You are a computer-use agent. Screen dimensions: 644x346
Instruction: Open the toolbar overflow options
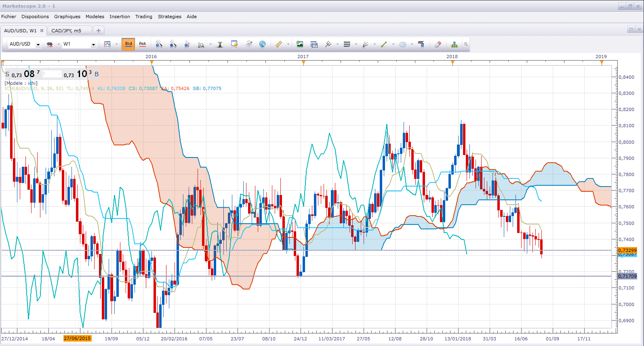click(x=466, y=44)
